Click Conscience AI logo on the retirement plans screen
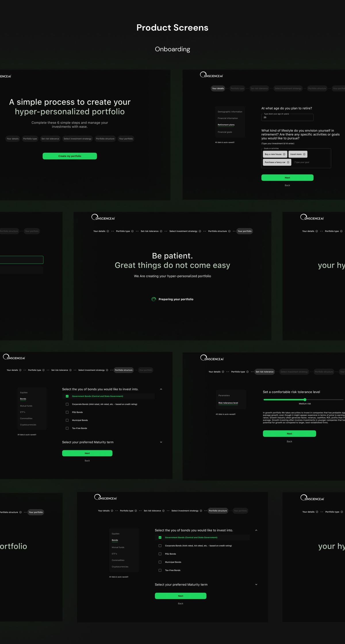Viewport: 345px width, 644px height. (211, 75)
